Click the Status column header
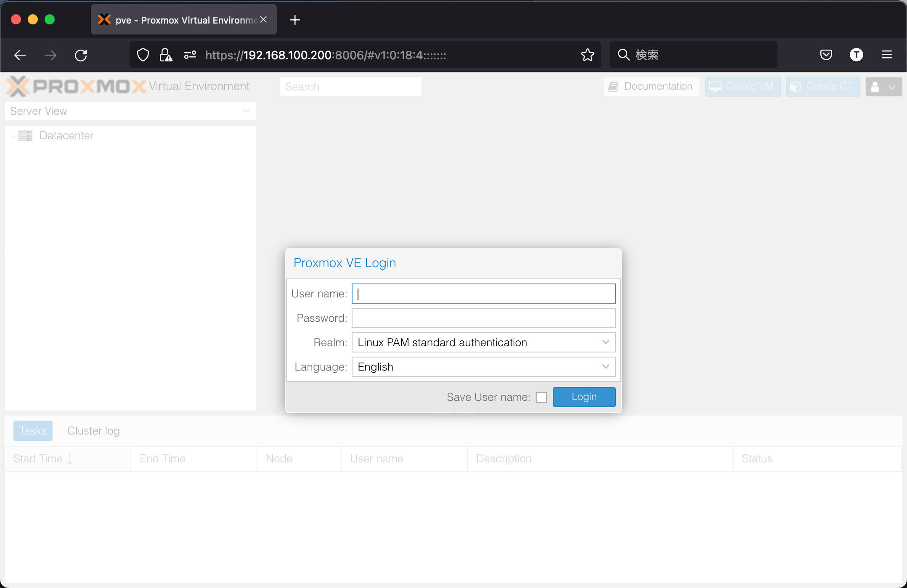Screen dimensions: 907x588 tap(817, 458)
